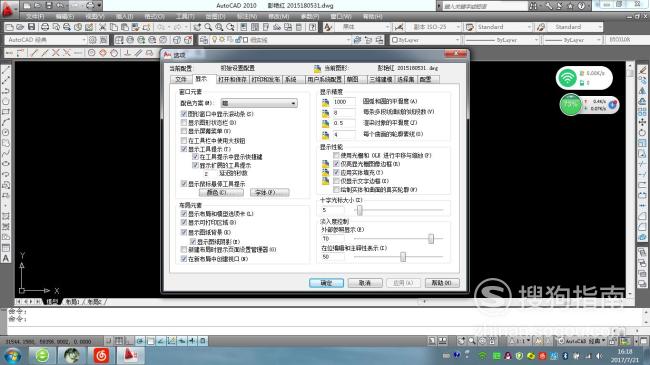650x365 pixels.
Task: Open NetEase Music red taskbar icon
Action: click(101, 356)
